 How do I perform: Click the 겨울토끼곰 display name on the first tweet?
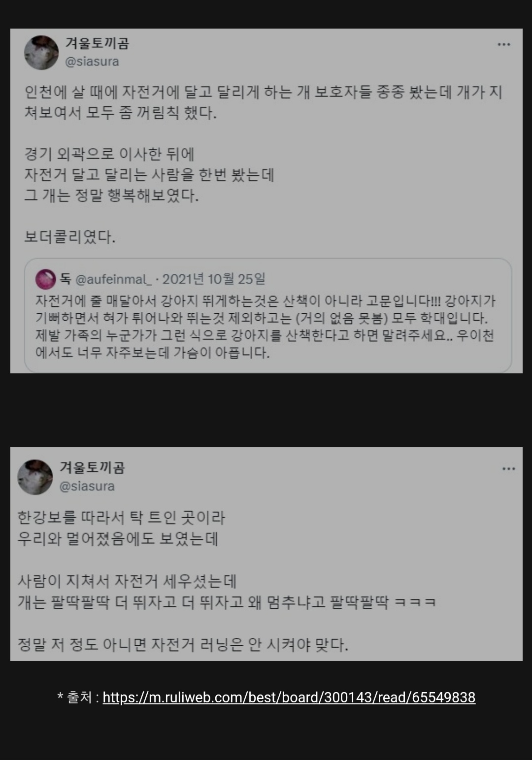click(x=97, y=43)
